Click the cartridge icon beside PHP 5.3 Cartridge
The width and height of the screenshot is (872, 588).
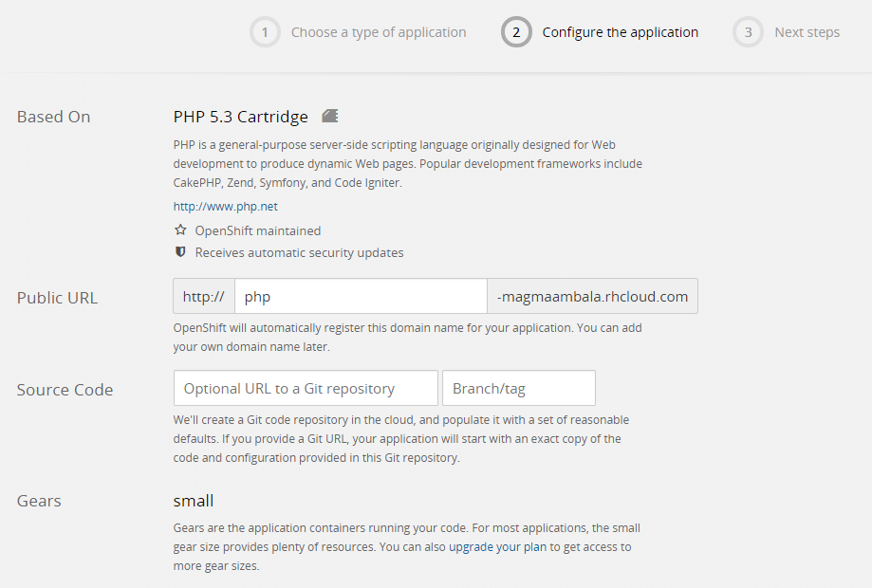(x=329, y=116)
